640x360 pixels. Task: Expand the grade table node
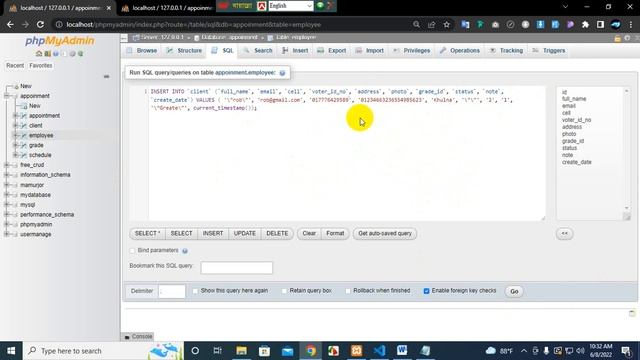(16, 145)
